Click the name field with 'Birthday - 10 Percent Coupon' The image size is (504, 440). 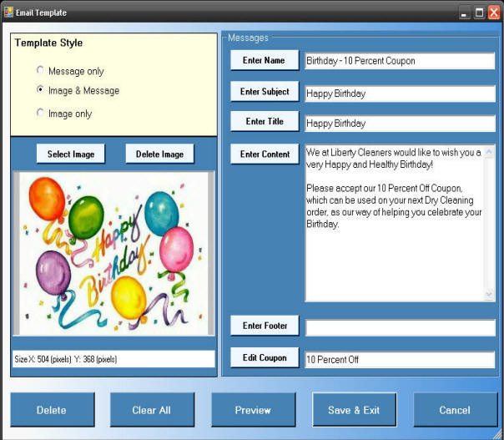point(400,61)
